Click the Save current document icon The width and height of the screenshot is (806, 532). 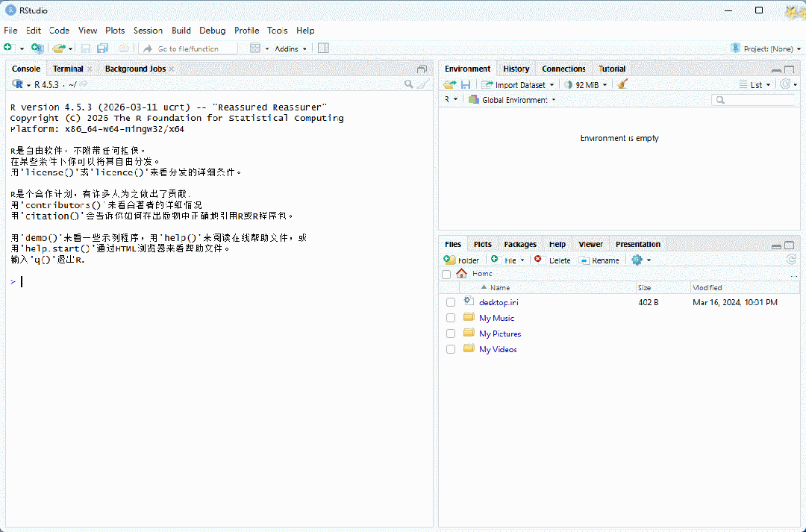[86, 48]
